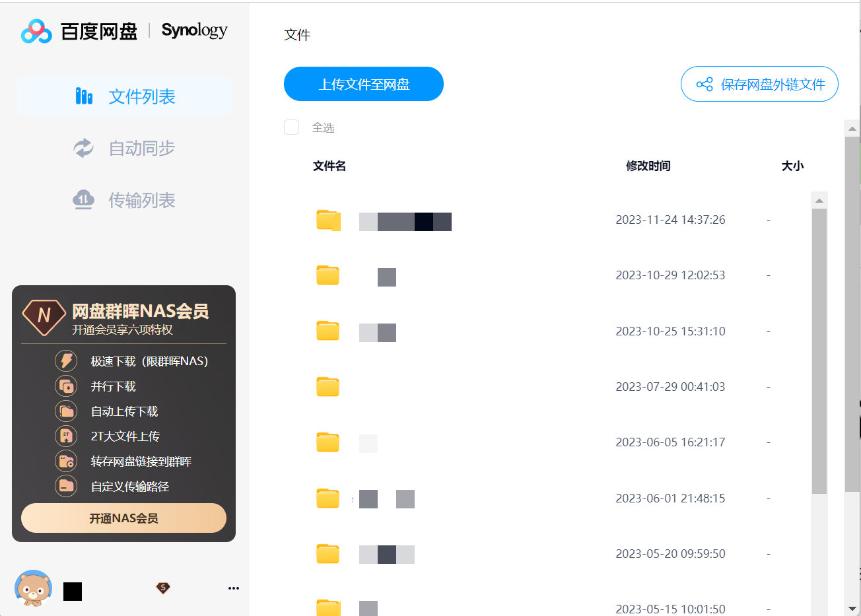
Task: Click the 极速下载 lightning icon
Action: (x=66, y=361)
